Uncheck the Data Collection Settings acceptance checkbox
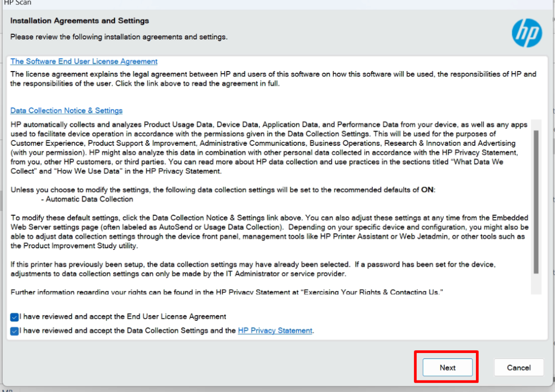The image size is (555, 392). [x=15, y=331]
